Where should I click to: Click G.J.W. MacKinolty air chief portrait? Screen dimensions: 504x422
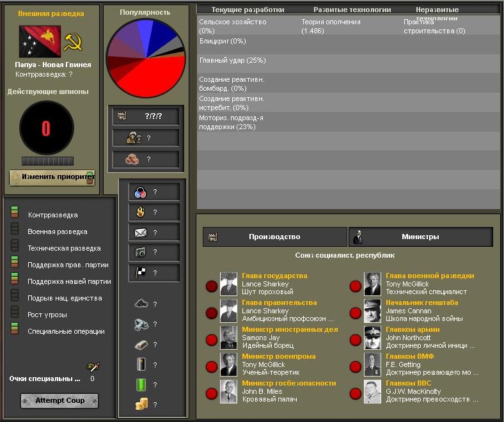[x=372, y=391]
